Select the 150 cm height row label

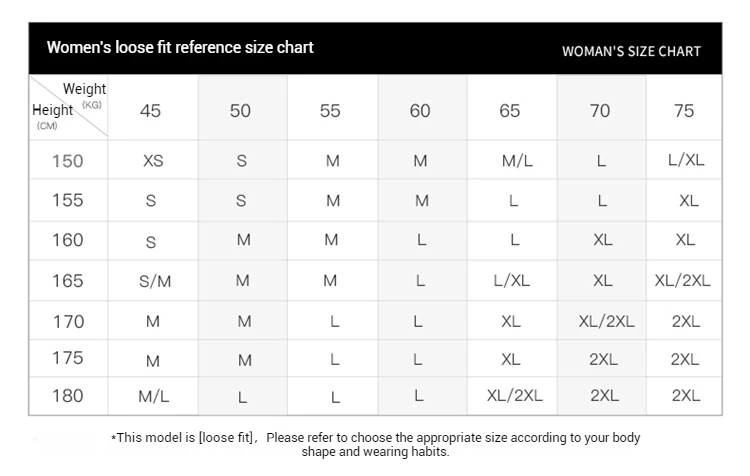pos(68,161)
